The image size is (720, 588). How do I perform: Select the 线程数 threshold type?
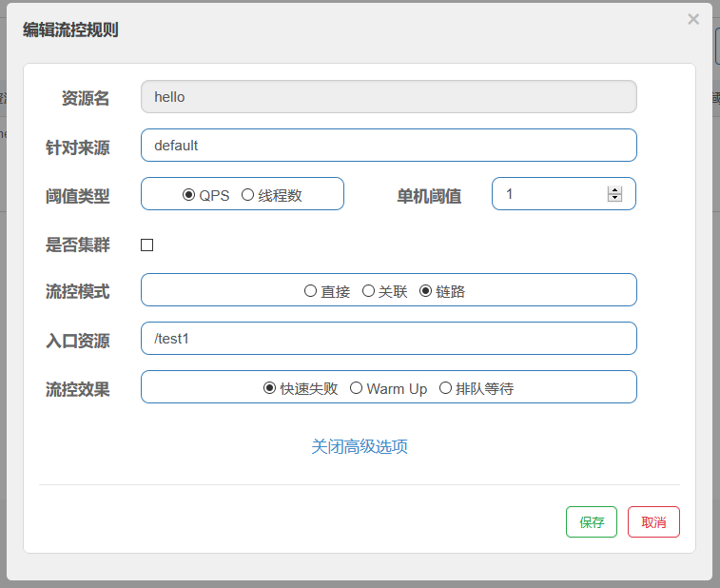[248, 195]
